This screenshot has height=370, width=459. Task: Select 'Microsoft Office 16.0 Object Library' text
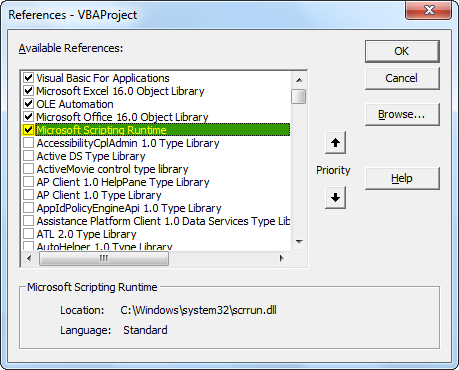tap(122, 117)
